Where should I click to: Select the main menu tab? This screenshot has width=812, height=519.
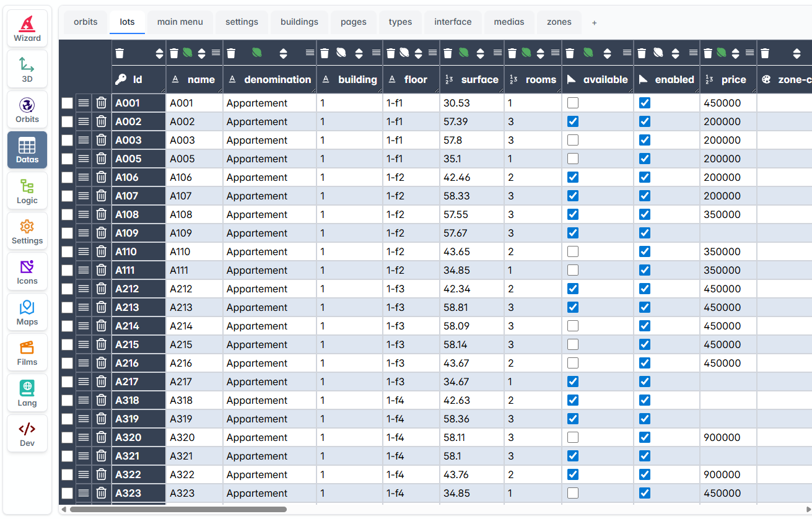tap(180, 22)
